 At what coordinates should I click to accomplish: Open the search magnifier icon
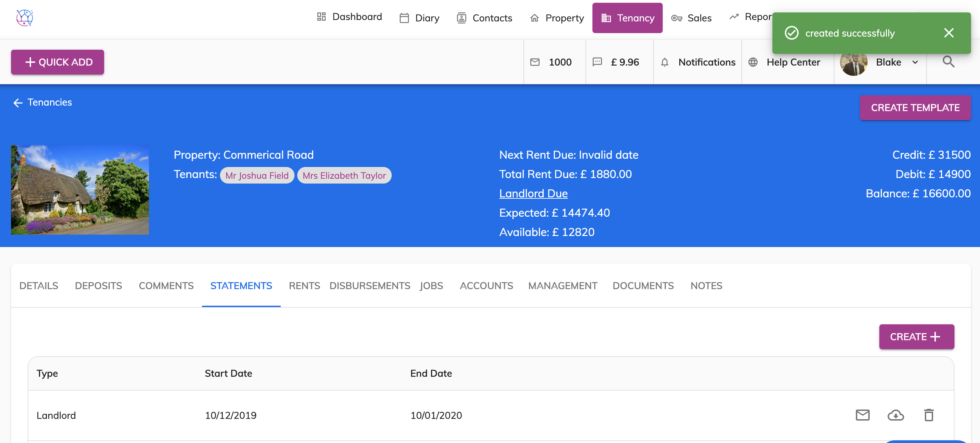click(x=948, y=62)
